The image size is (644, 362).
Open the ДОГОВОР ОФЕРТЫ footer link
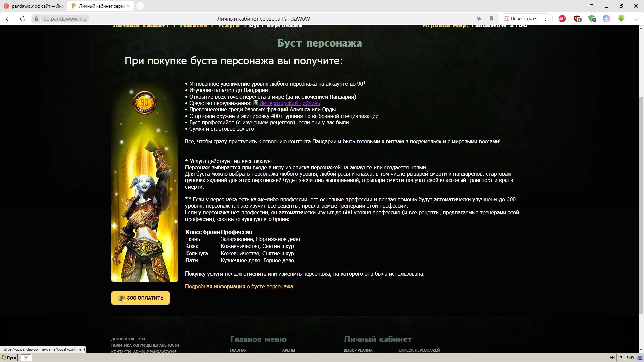point(128,339)
